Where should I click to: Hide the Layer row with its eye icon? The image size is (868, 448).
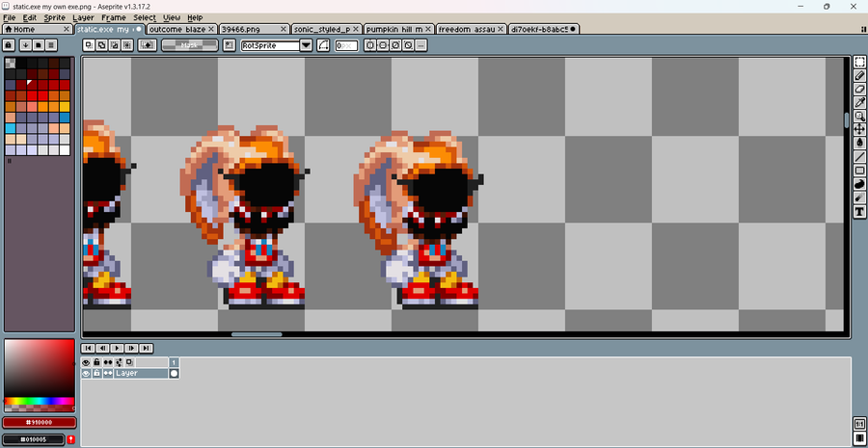click(x=86, y=374)
